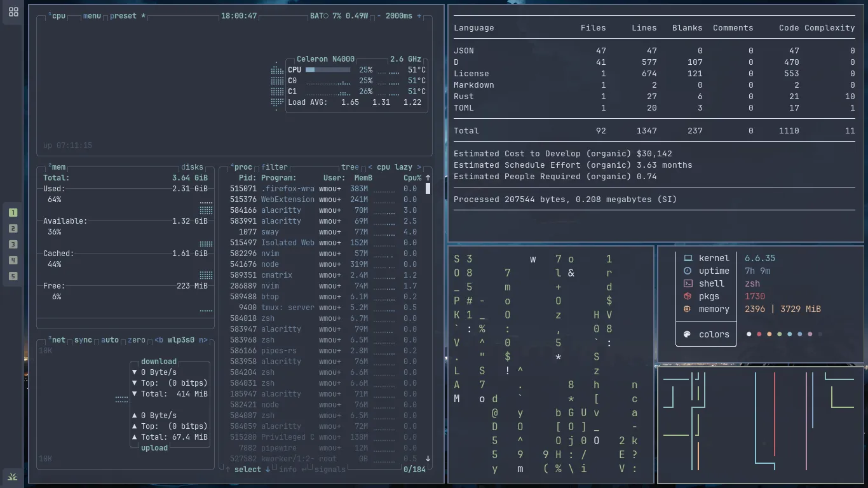Toggle the net box header label
The width and height of the screenshot is (868, 488).
57,340
